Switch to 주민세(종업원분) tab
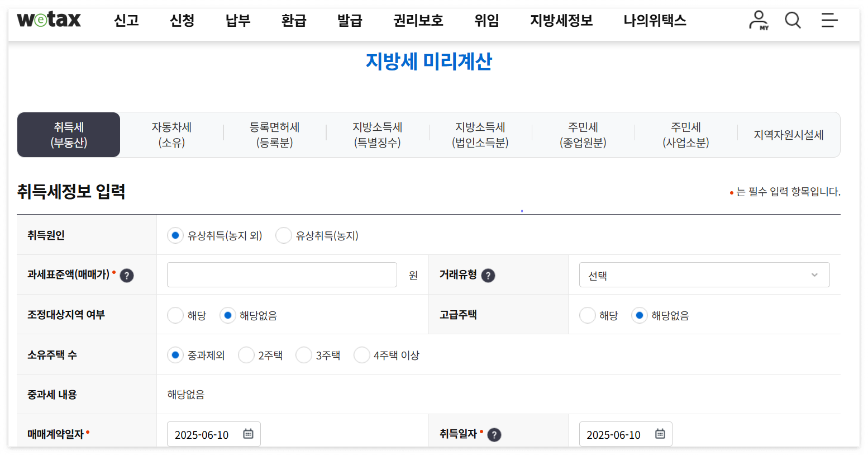Viewport: 868px width, 455px height. point(583,135)
